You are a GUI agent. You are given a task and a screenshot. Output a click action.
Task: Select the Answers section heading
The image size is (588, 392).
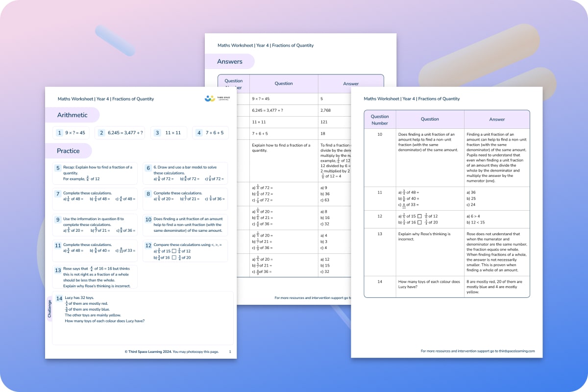click(x=230, y=61)
